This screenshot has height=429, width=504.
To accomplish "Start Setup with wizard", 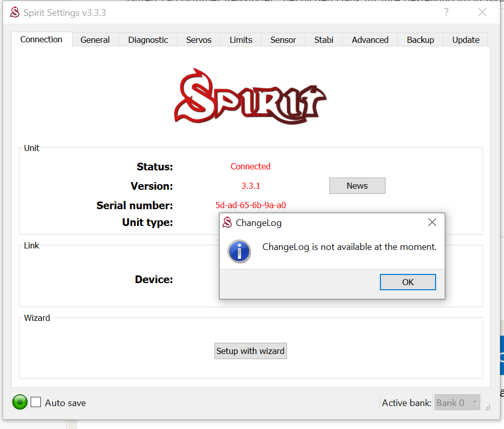I will (250, 351).
